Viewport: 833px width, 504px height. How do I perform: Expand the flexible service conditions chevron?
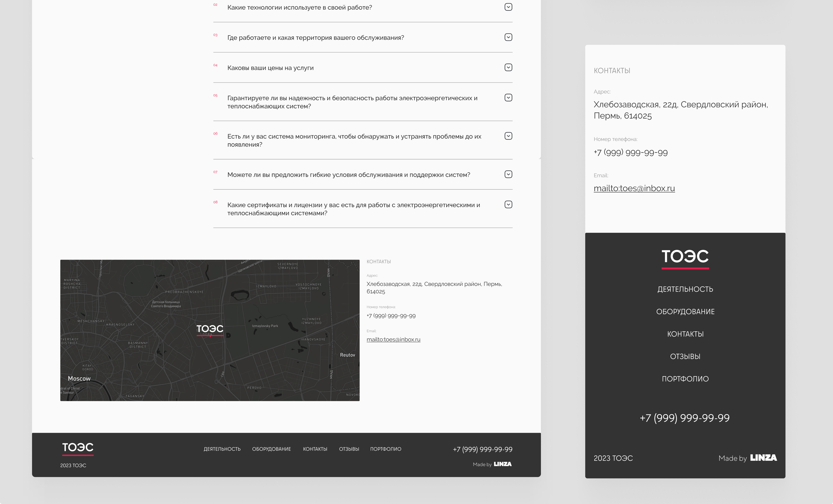point(508,174)
